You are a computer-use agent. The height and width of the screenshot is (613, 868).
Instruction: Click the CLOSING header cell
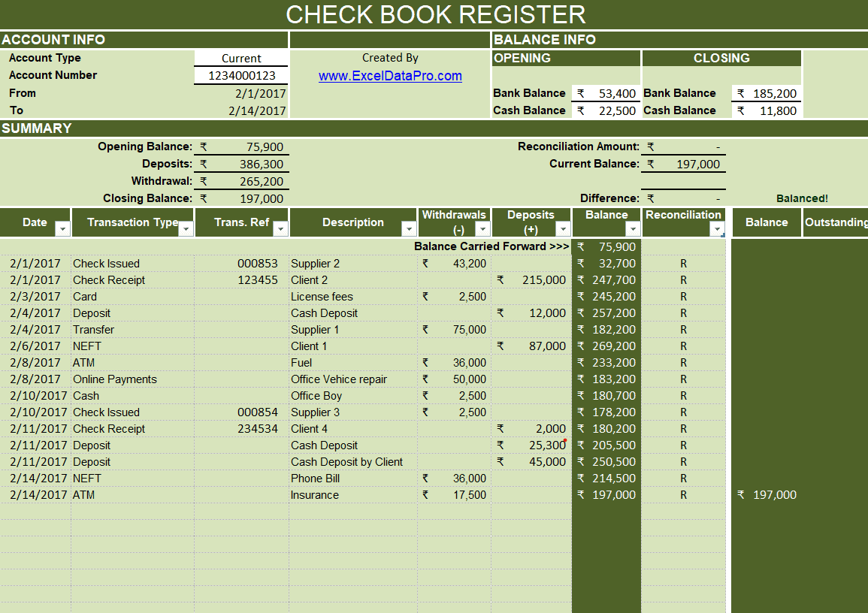coord(721,58)
